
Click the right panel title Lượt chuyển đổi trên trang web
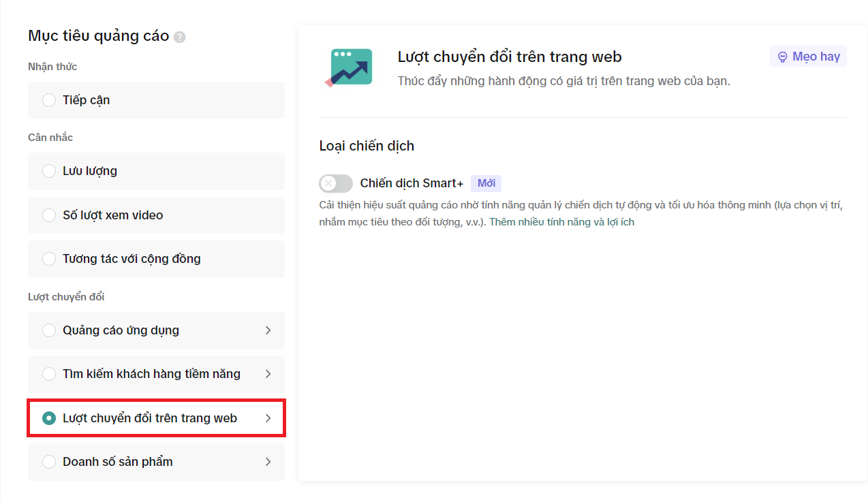pyautogui.click(x=510, y=57)
